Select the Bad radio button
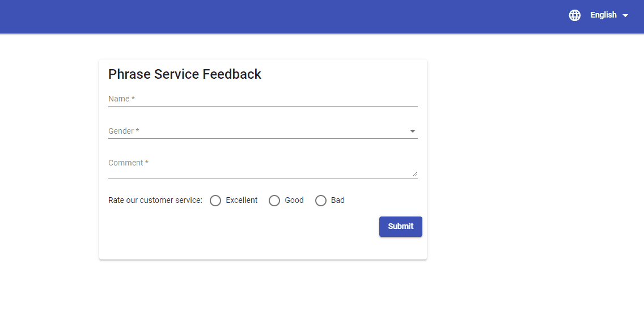644x310 pixels. pyautogui.click(x=321, y=201)
